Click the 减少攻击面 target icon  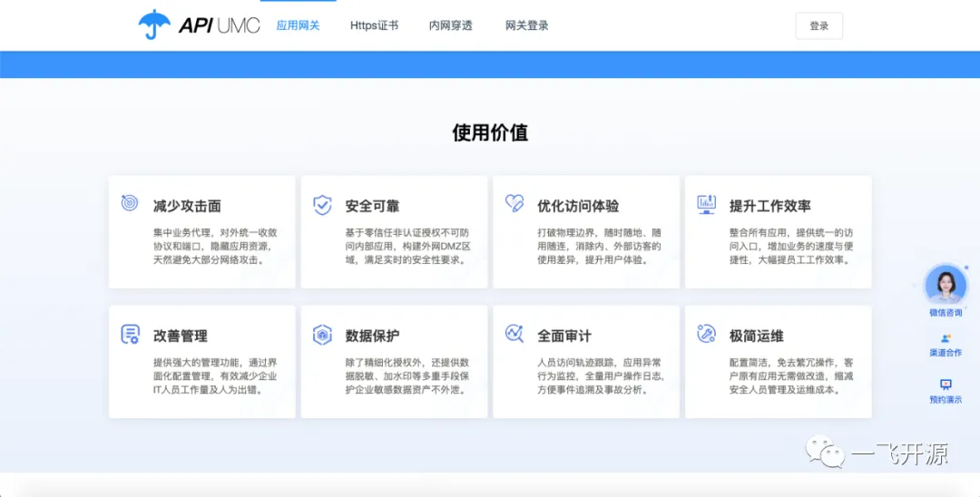130,203
